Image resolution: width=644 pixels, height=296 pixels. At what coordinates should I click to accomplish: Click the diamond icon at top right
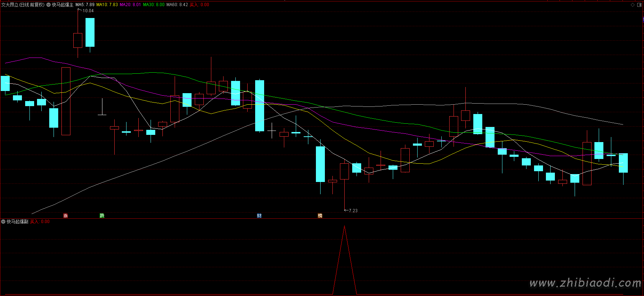(632, 5)
